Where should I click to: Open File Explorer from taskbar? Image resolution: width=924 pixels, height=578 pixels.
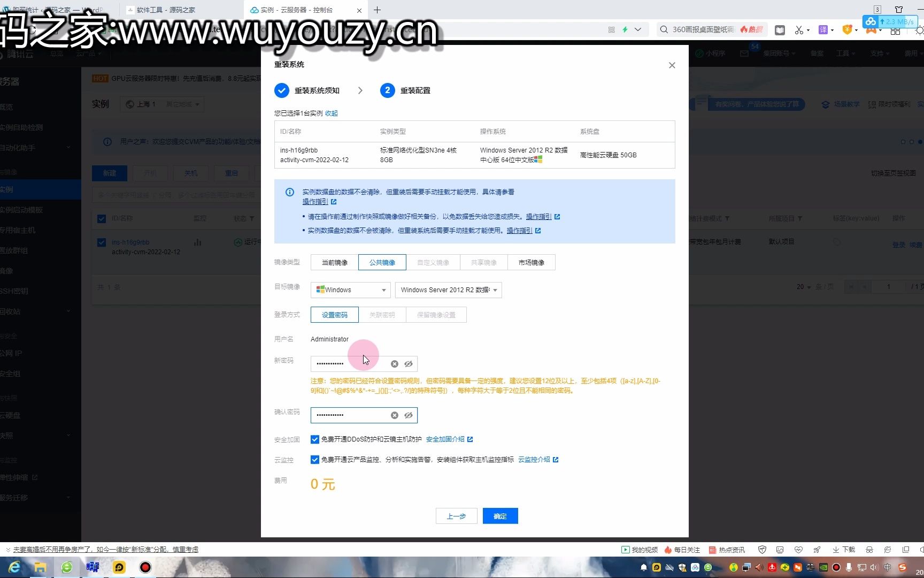[40, 567]
